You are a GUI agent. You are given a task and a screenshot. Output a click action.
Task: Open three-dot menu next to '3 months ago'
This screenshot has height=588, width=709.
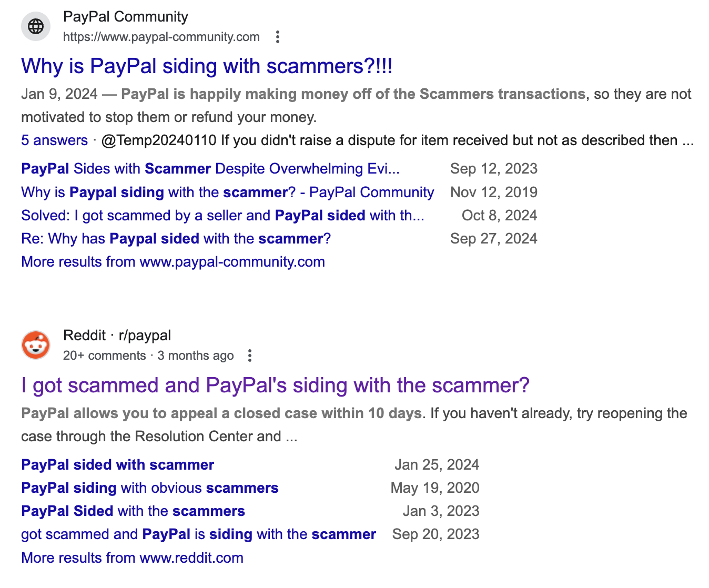click(250, 356)
